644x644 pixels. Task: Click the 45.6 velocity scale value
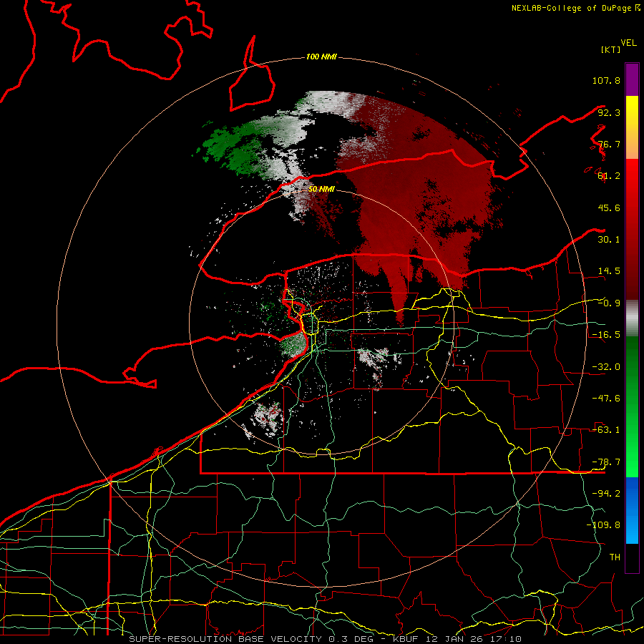pos(609,208)
